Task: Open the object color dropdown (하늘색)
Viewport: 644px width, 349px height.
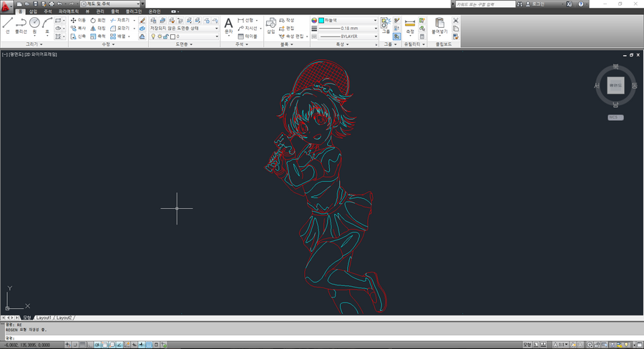Action: (348, 20)
